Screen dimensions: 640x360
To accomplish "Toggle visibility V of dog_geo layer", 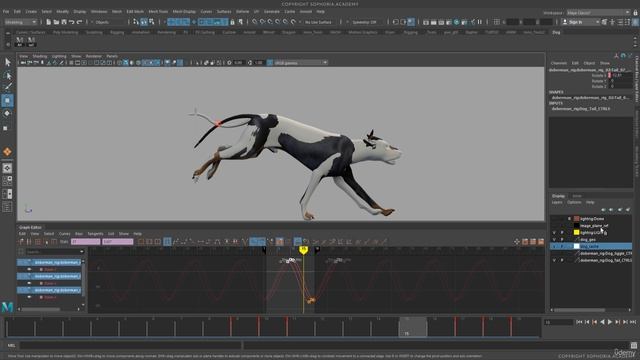I will (554, 240).
